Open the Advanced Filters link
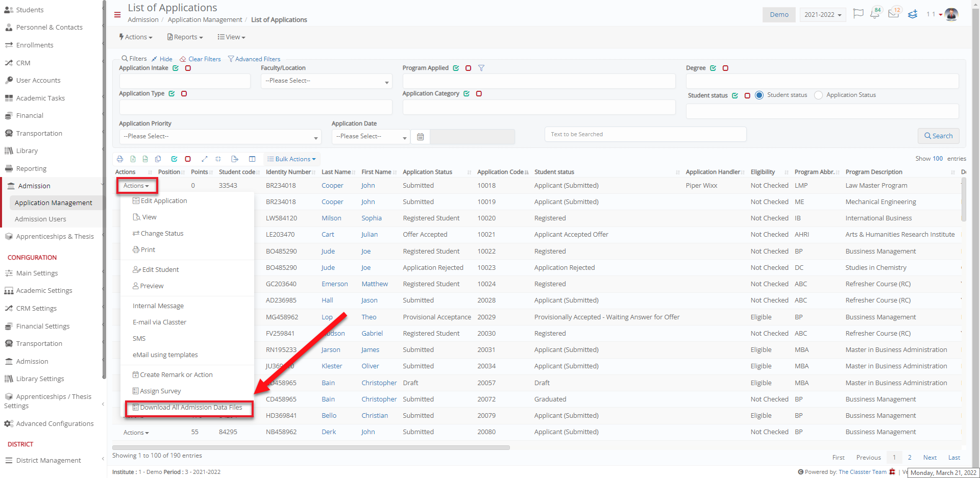 click(x=254, y=59)
